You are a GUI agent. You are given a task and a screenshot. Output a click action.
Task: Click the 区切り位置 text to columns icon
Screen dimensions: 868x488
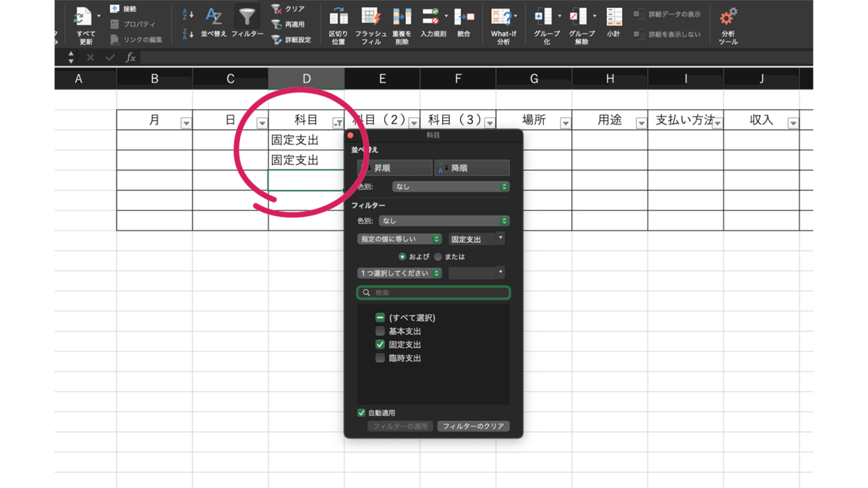[x=338, y=17]
